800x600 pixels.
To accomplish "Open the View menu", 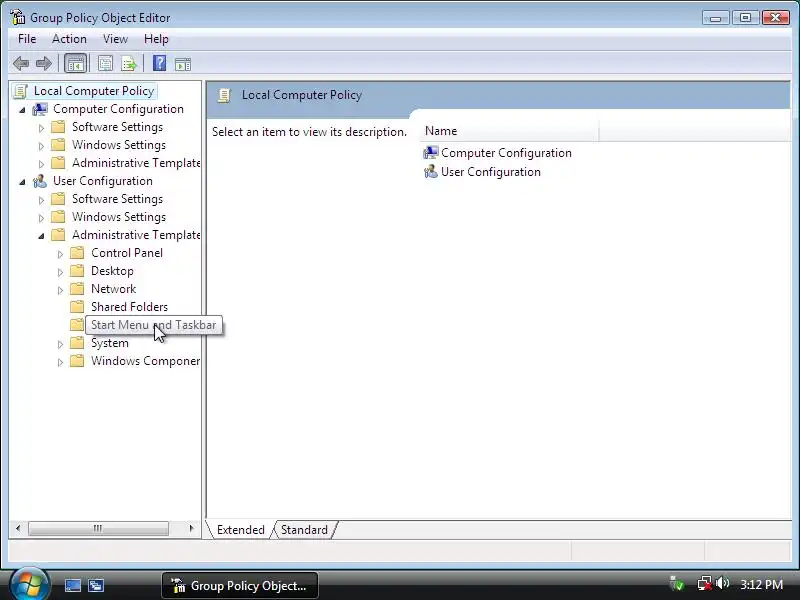I will click(115, 39).
